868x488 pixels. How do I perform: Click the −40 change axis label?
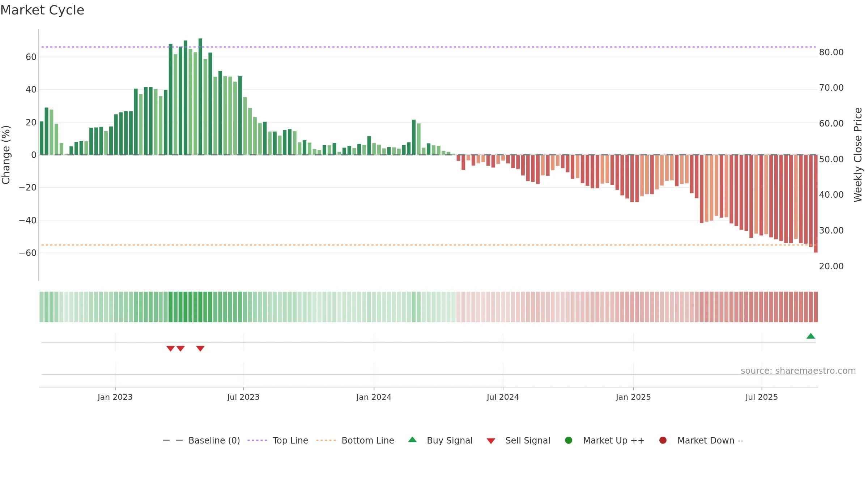point(28,221)
